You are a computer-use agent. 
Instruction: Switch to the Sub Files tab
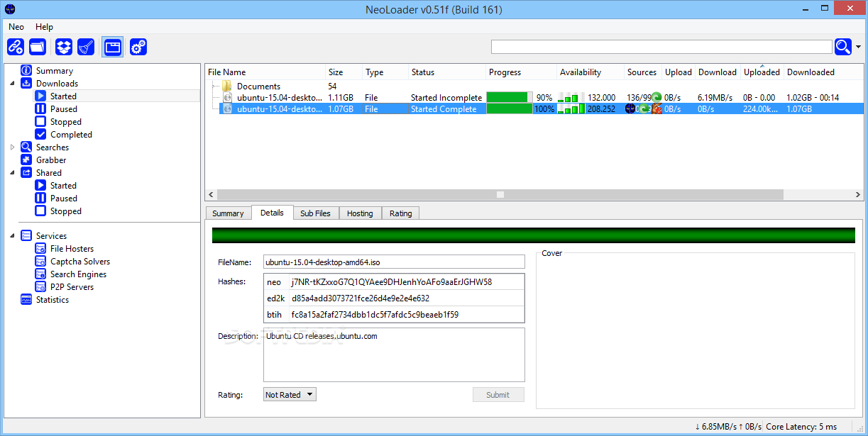(x=315, y=213)
